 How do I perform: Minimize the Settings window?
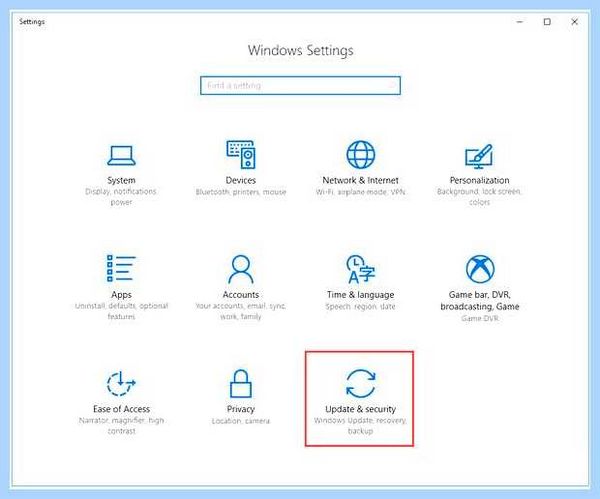519,22
